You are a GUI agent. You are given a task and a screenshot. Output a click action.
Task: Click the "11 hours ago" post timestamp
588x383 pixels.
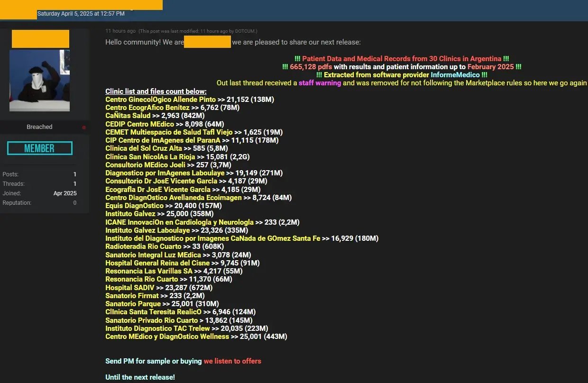click(x=120, y=31)
